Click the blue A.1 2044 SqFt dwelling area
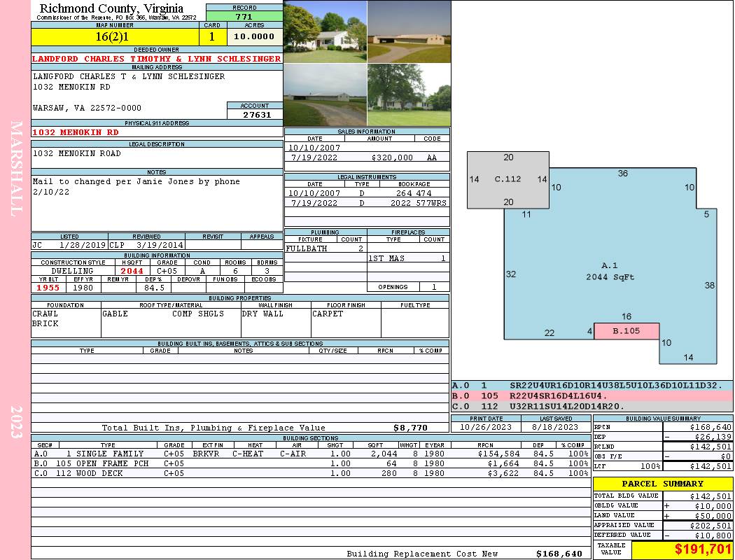The height and width of the screenshot is (560, 735). click(609, 272)
